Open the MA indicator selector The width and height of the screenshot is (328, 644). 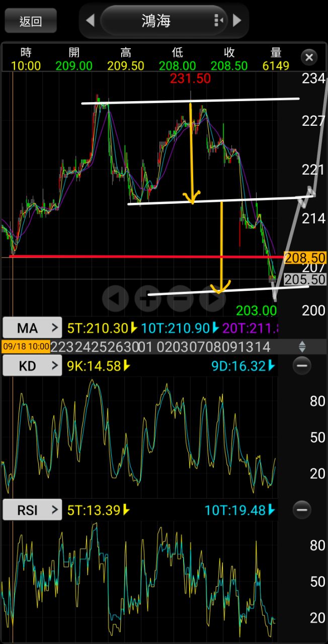click(x=32, y=329)
